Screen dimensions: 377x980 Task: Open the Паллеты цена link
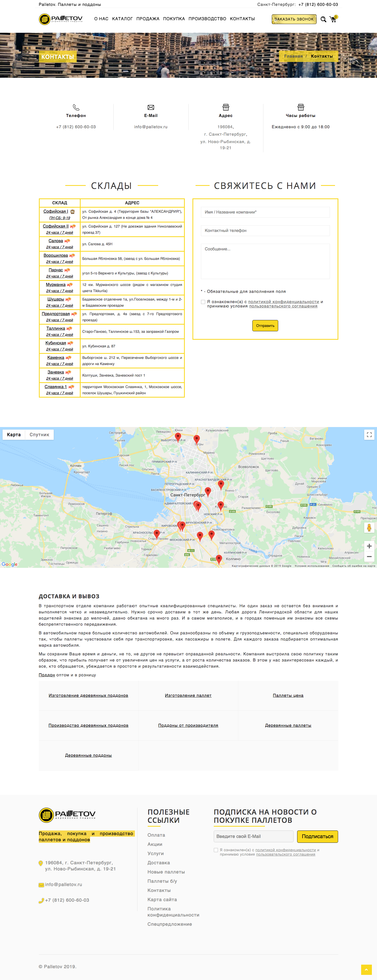tap(288, 695)
